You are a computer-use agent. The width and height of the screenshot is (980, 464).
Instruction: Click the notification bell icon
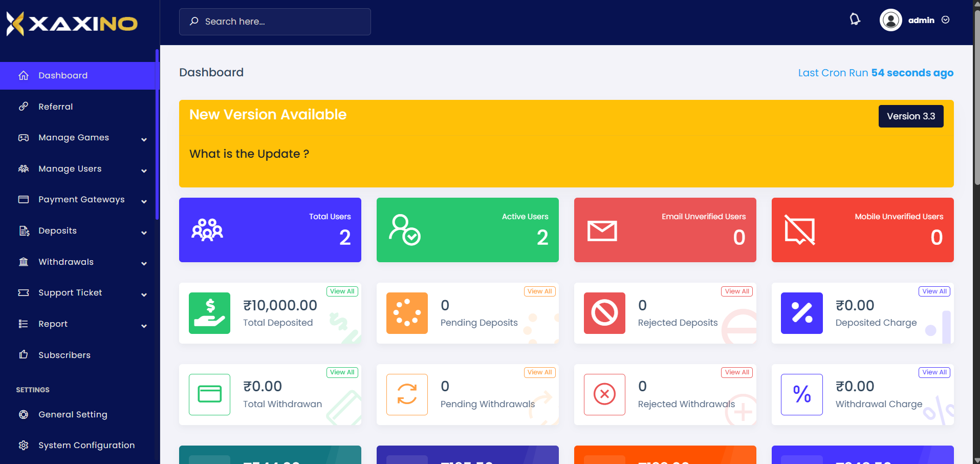tap(855, 20)
